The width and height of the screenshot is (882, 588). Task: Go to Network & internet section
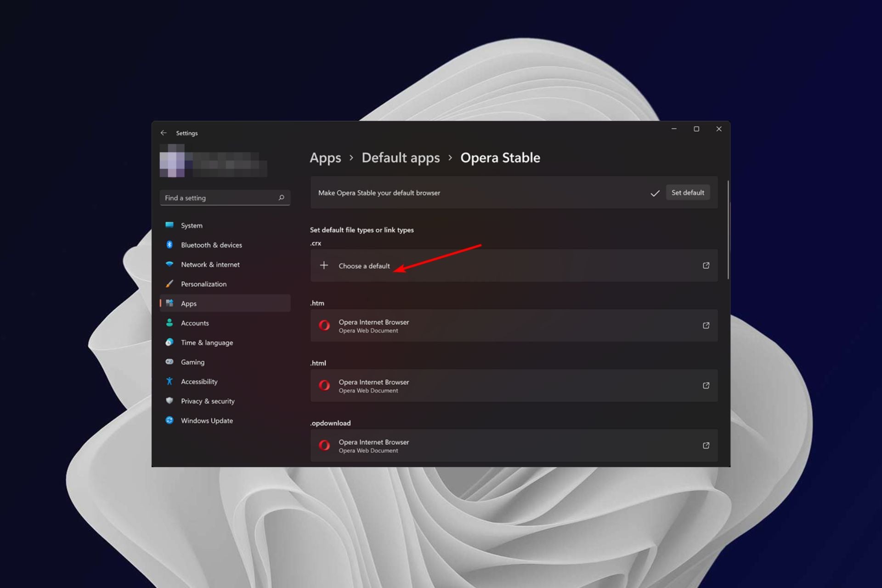pos(210,265)
